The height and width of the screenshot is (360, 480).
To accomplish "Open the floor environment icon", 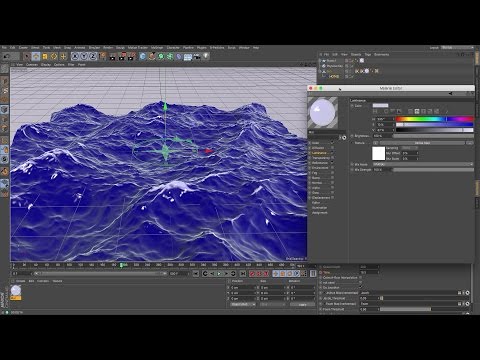I will [x=188, y=57].
